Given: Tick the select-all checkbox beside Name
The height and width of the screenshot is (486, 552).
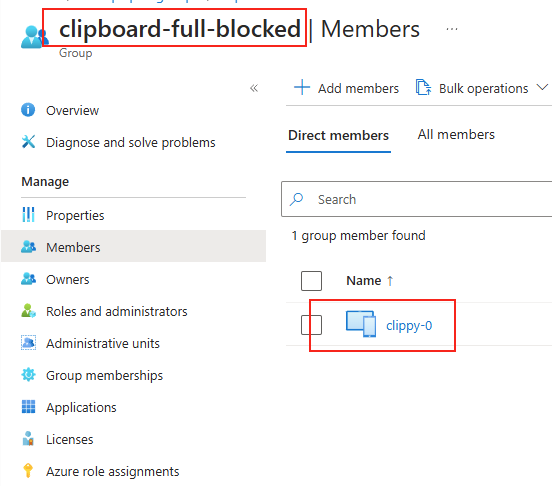Looking at the screenshot, I should pos(311,281).
